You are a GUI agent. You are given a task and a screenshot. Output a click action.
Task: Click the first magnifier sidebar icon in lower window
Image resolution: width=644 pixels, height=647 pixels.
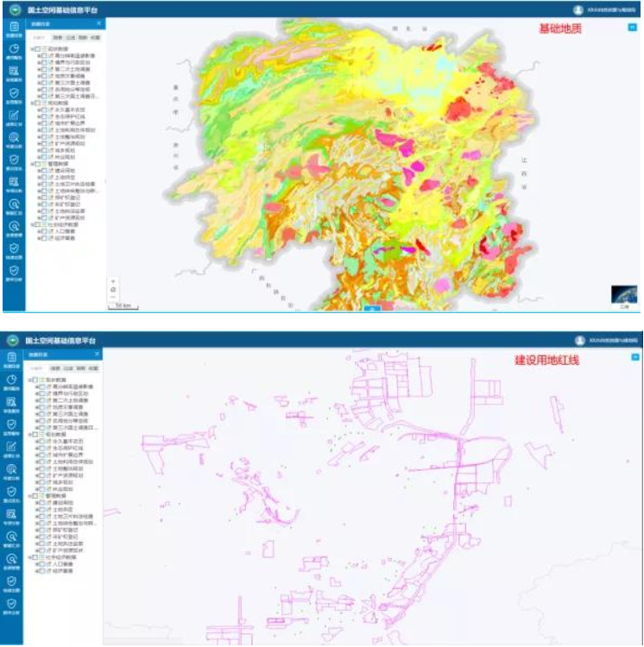[12, 471]
